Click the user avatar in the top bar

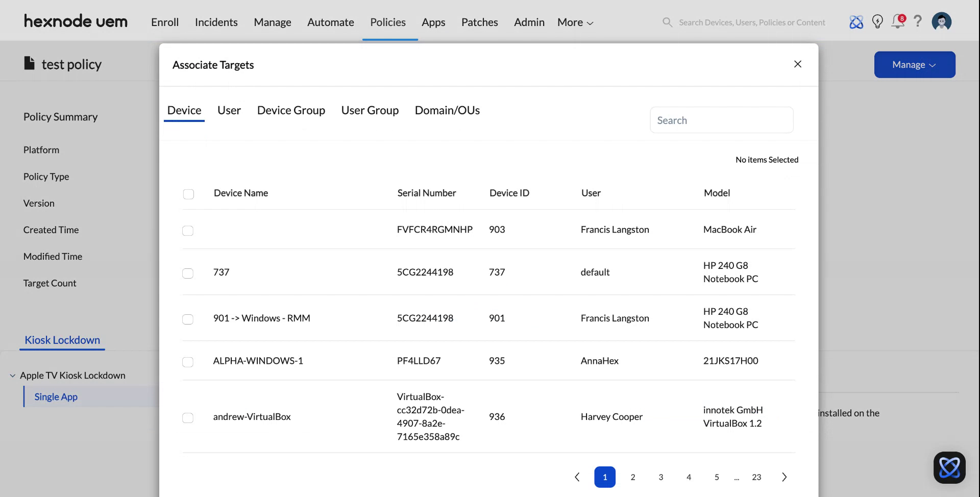[942, 21]
